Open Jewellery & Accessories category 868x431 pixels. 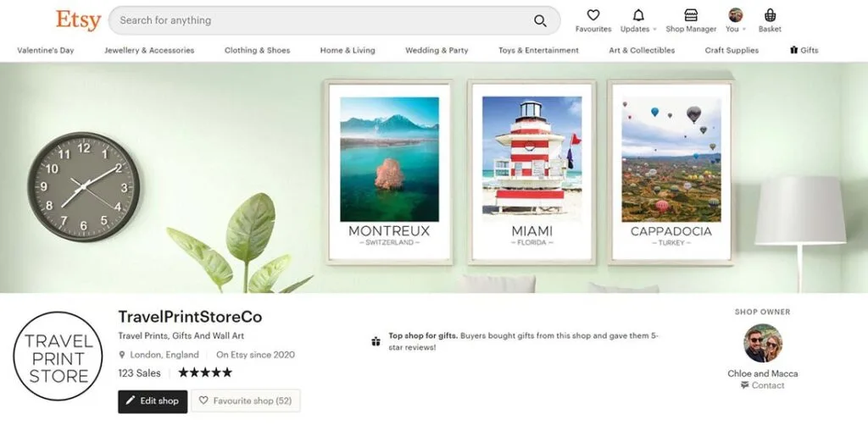pyautogui.click(x=149, y=50)
